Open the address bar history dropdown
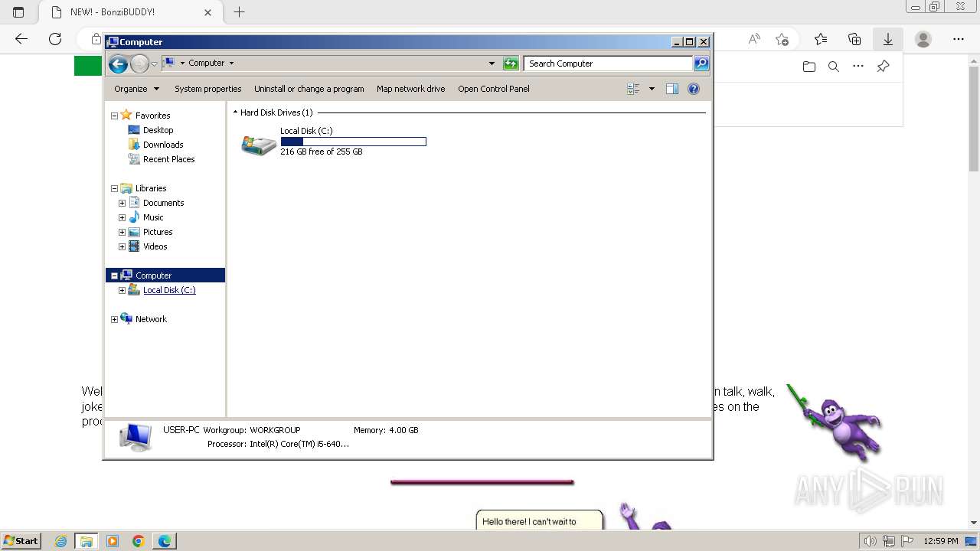Image resolution: width=980 pixels, height=551 pixels. (492, 64)
